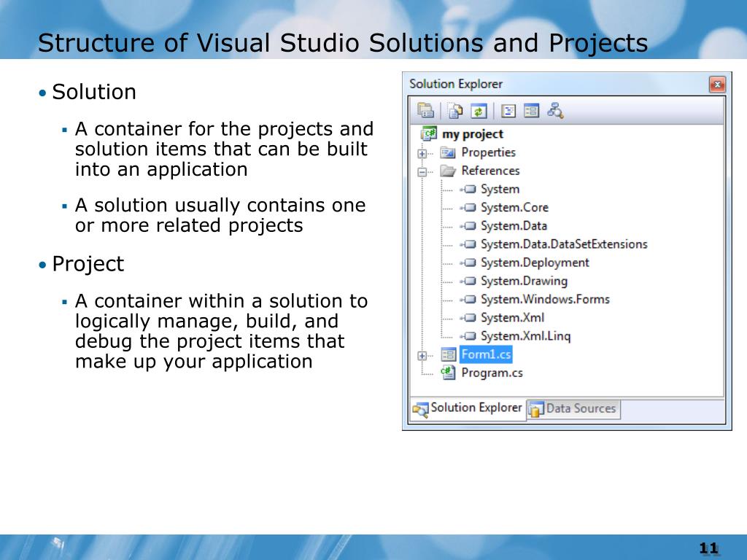
Task: Click the Solution Explorer tab icon at bottom
Action: pyautogui.click(x=420, y=409)
